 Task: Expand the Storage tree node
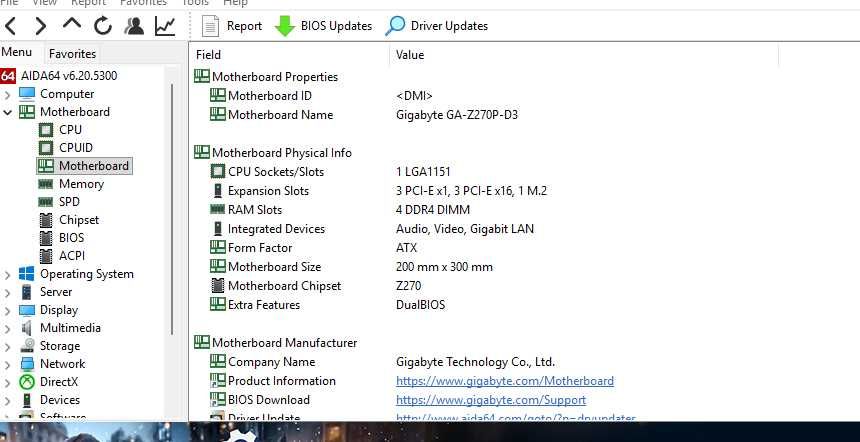(x=7, y=347)
